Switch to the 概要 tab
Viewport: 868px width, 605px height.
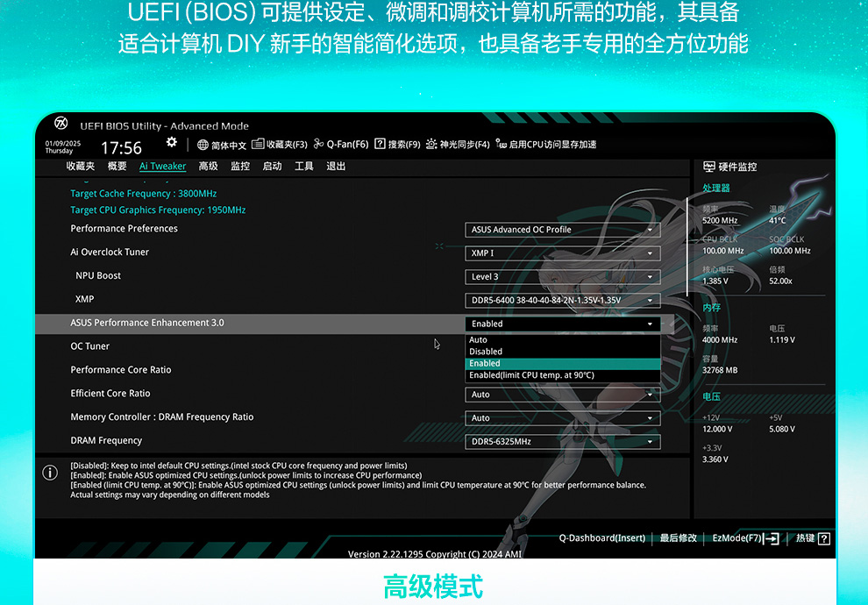[117, 166]
